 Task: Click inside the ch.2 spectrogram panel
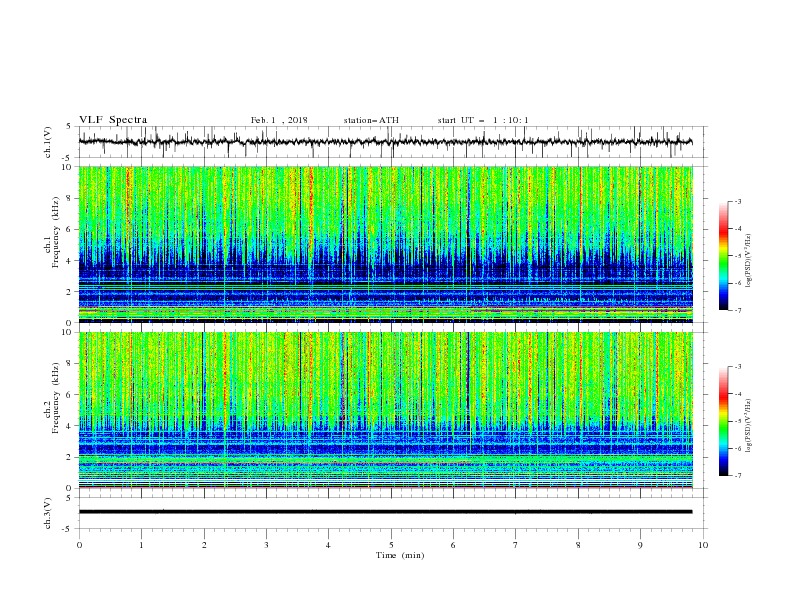[x=385, y=410]
